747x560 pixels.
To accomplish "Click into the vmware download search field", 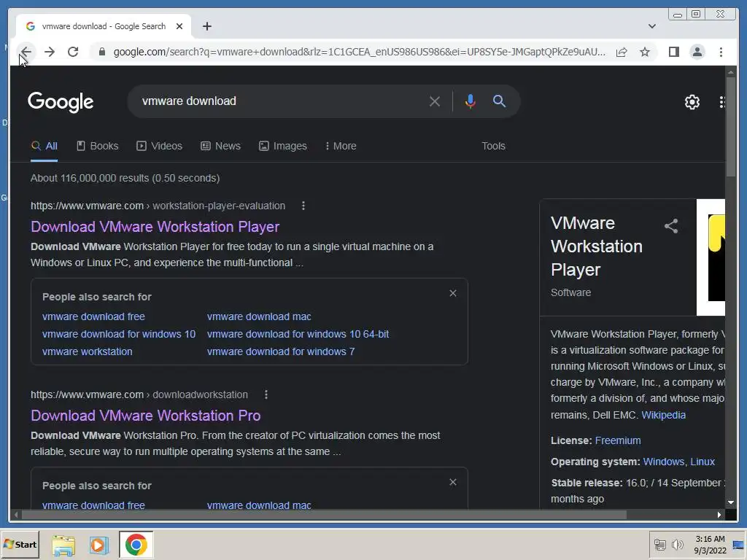I will pos(281,101).
